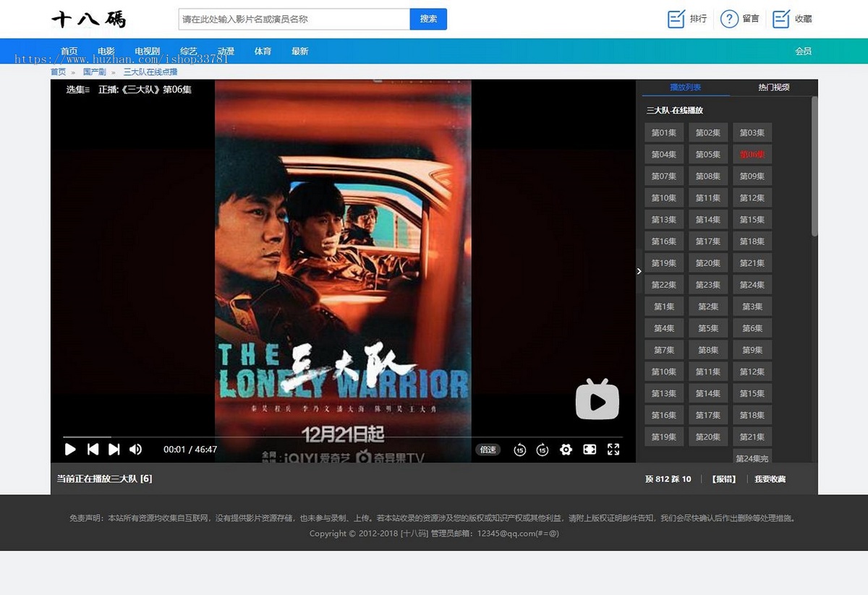Select episode 第9集
The image size is (868, 595).
click(752, 350)
